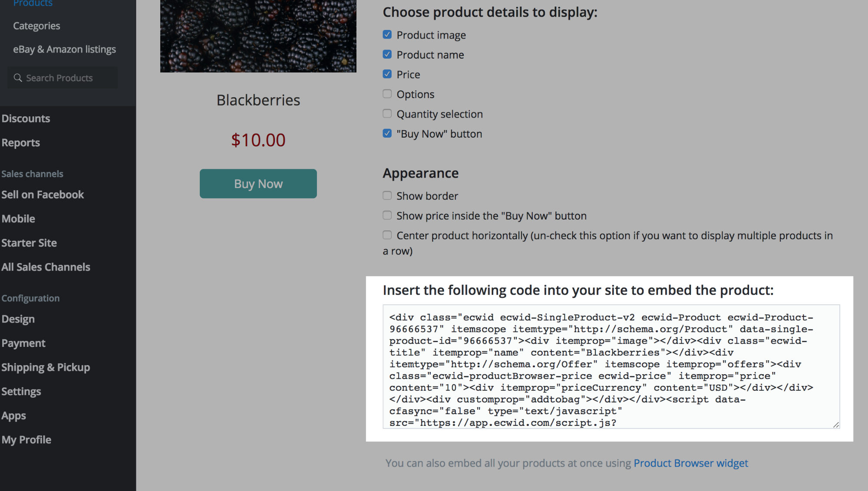Navigate to Sell on Facebook
Image resolution: width=868 pixels, height=491 pixels.
[x=43, y=194]
